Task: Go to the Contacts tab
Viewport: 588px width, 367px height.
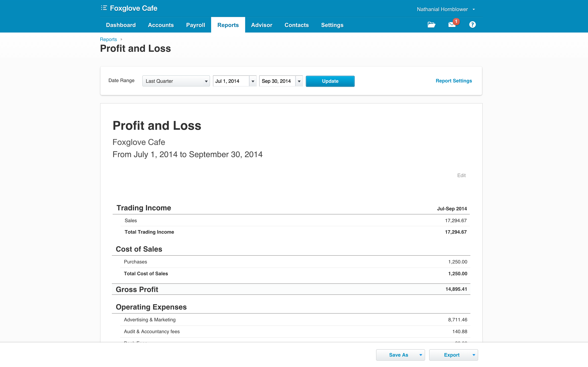Action: point(296,25)
